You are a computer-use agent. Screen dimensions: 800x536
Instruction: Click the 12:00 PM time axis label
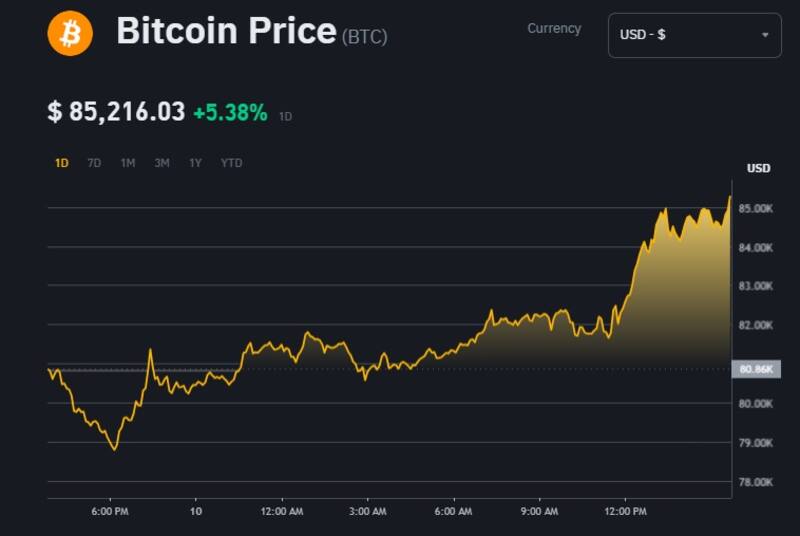(x=626, y=512)
